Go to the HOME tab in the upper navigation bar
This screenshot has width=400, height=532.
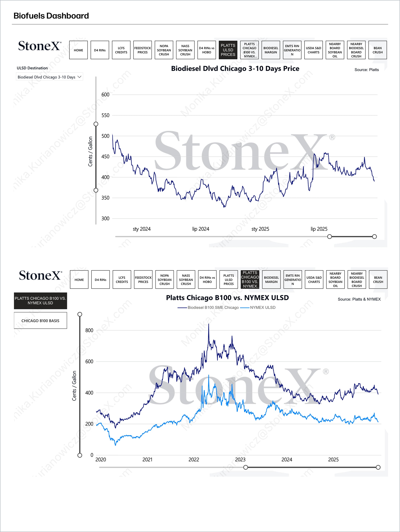(78, 50)
